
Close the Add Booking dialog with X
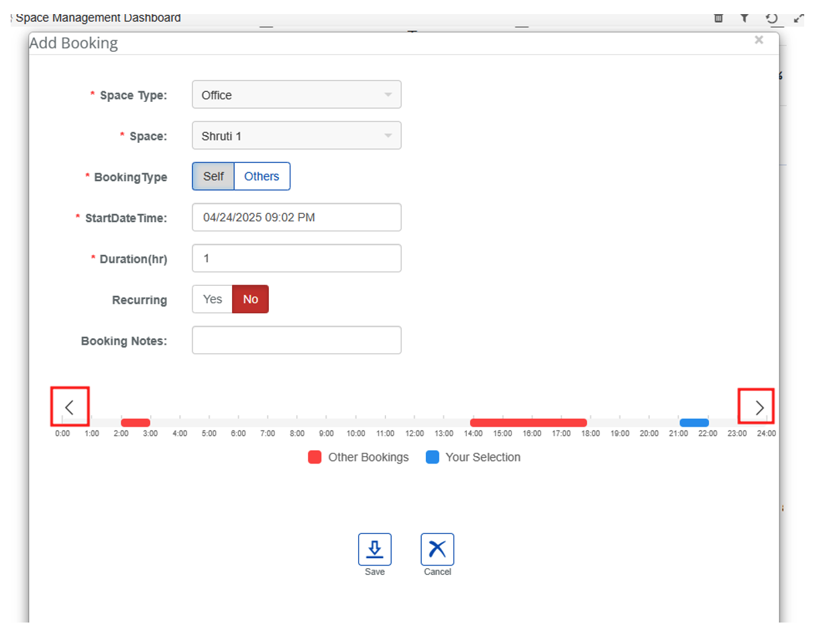coord(759,40)
